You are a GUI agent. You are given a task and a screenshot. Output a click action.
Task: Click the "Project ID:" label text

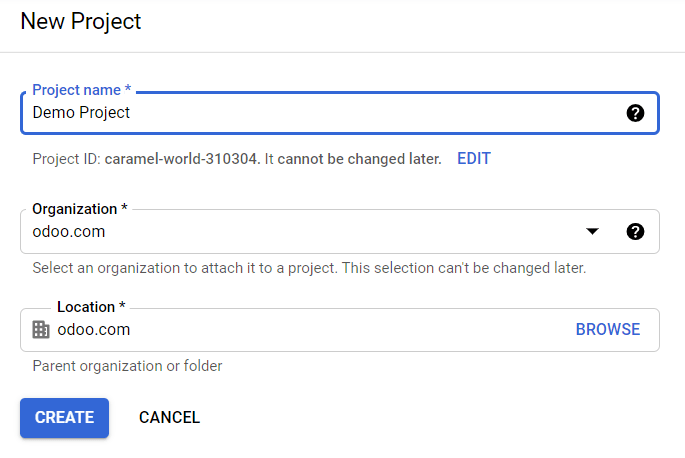[66, 159]
